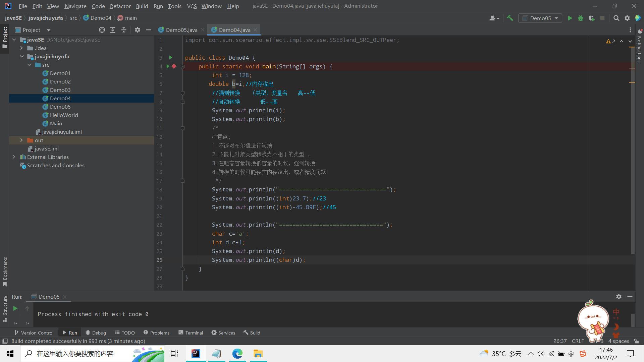Toggle breakpoint on line 4
The height and width of the screenshot is (362, 644).
pyautogui.click(x=174, y=66)
